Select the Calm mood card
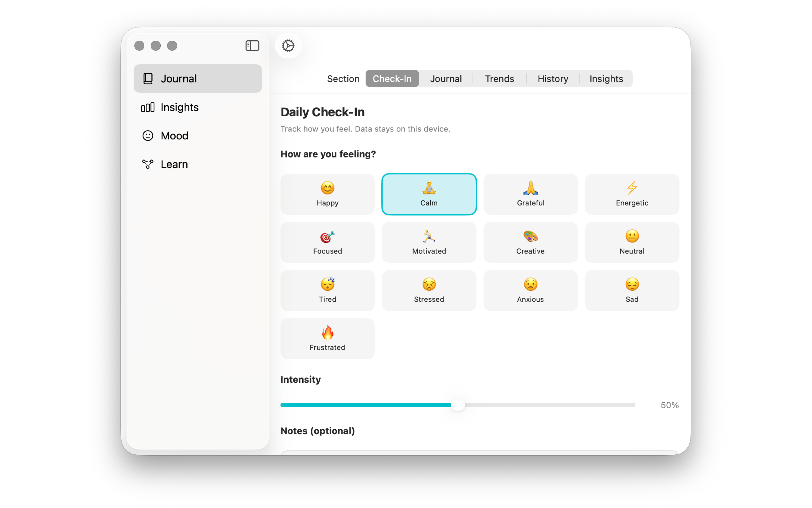812x508 pixels. coord(429,194)
